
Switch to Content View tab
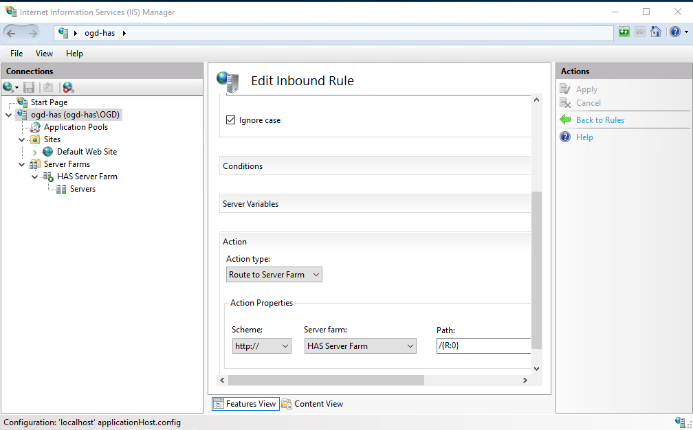312,403
